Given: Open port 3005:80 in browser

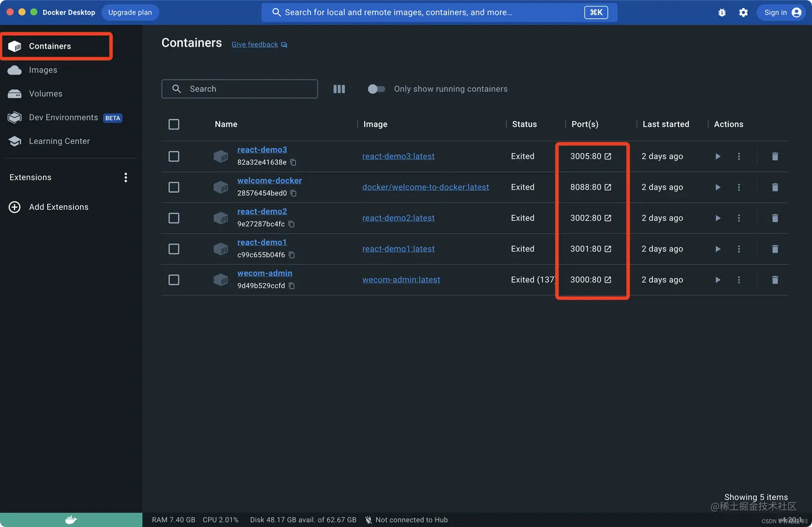Looking at the screenshot, I should (608, 156).
